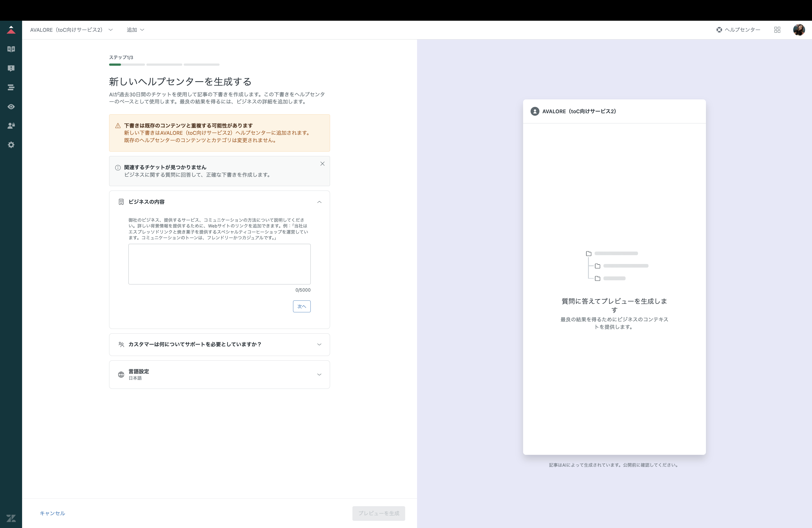The height and width of the screenshot is (528, 812).
Task: Open the settings gear sidebar icon
Action: pyautogui.click(x=11, y=145)
